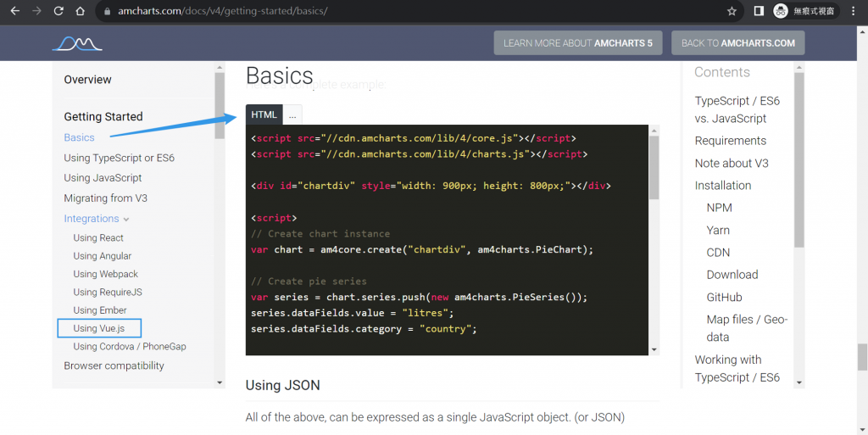Click the chartdiv div code line
Screen dimensions: 868x435
[x=431, y=186]
